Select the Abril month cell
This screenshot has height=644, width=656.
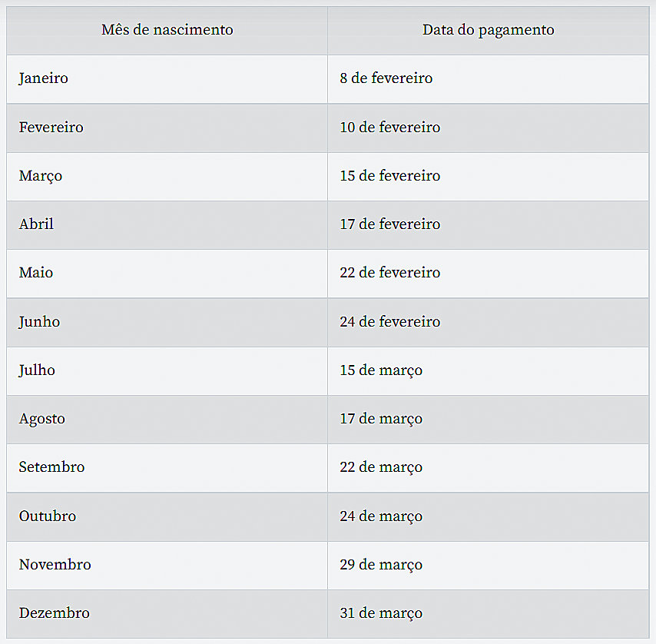pyautogui.click(x=37, y=224)
